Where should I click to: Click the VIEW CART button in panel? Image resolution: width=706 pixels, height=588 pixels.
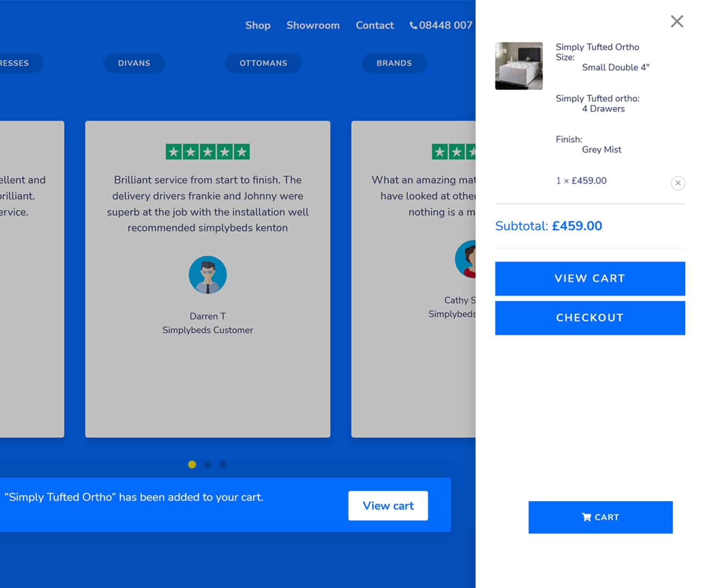point(590,278)
